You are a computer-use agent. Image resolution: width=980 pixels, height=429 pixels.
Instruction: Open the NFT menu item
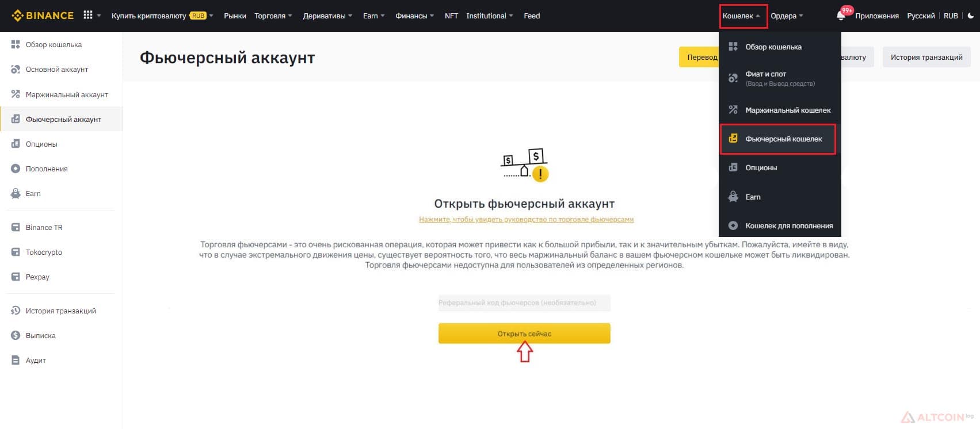(451, 16)
